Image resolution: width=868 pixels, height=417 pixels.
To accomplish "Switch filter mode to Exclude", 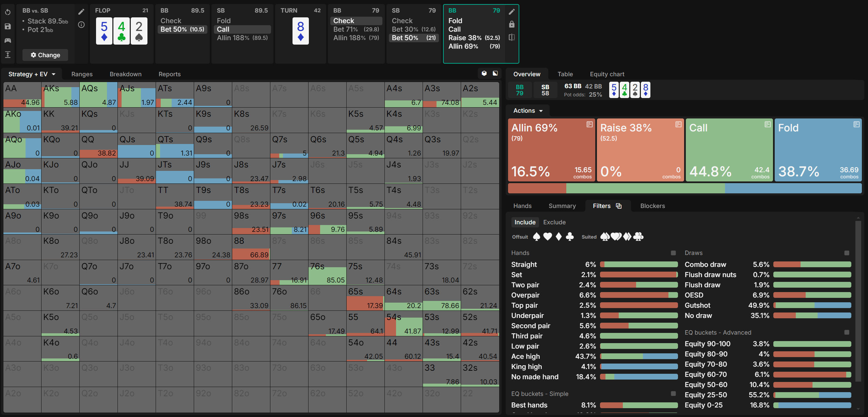I will click(x=554, y=222).
